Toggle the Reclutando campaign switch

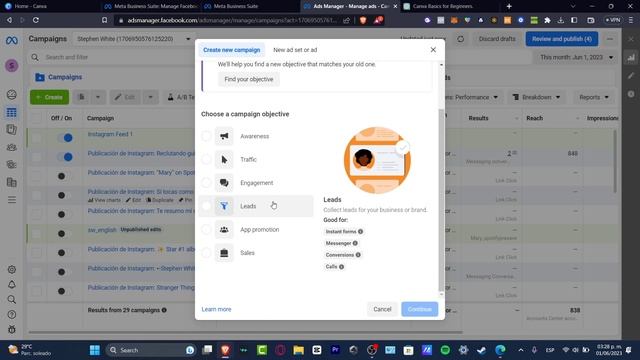tap(65, 157)
